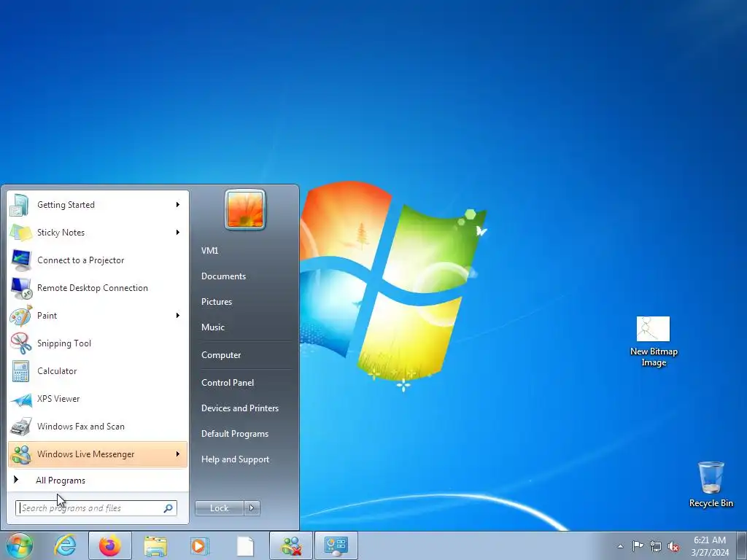Select the Recycle Bin desktop icon
Viewport: 747px width, 560px height.
point(711,484)
